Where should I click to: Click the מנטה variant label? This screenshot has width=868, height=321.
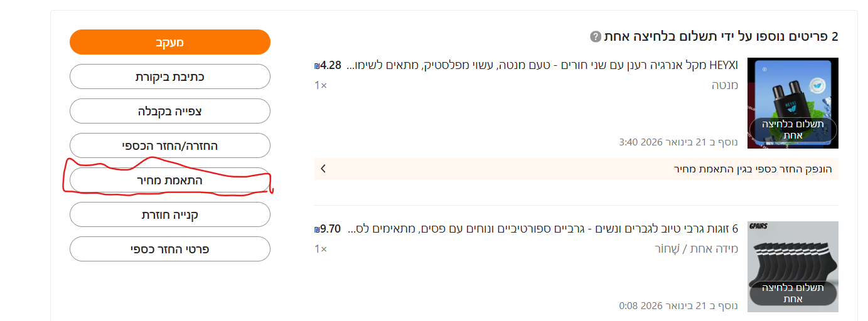click(x=724, y=85)
